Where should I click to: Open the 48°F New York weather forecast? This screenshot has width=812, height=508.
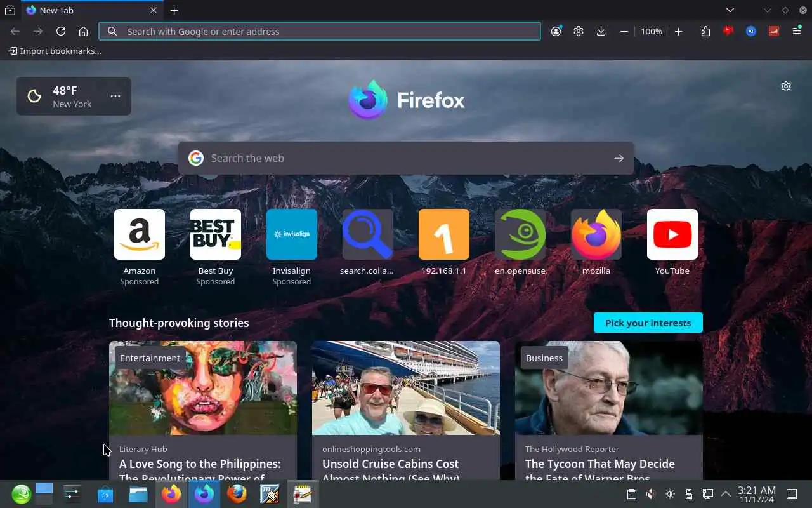tap(62, 97)
